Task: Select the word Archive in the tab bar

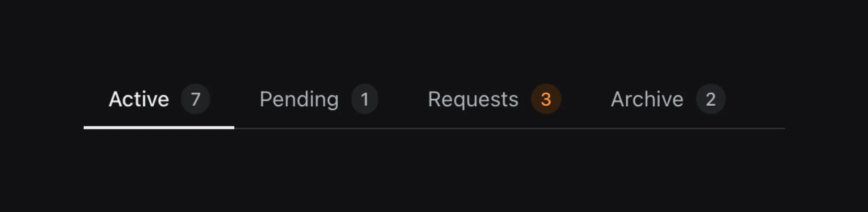Action: [647, 99]
